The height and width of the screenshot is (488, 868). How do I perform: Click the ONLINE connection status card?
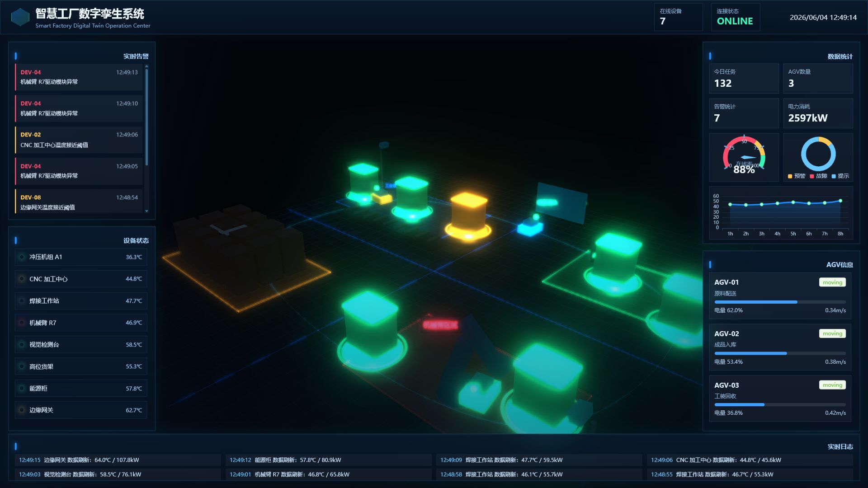pos(736,17)
